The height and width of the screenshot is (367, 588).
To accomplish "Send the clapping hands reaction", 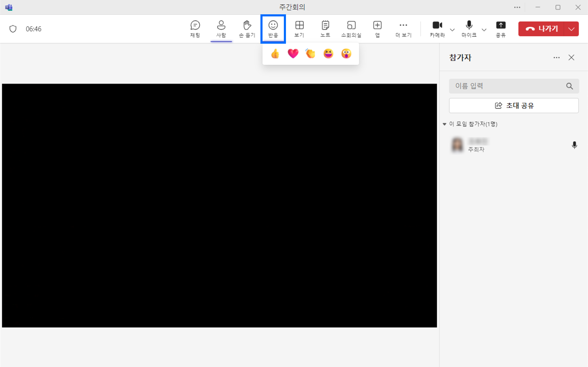I will point(310,54).
